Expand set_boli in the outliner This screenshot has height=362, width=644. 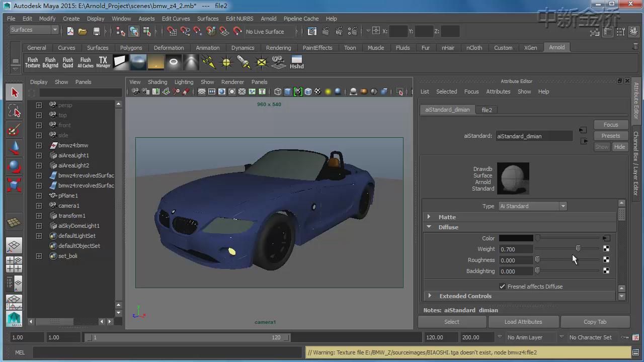pyautogui.click(x=39, y=256)
